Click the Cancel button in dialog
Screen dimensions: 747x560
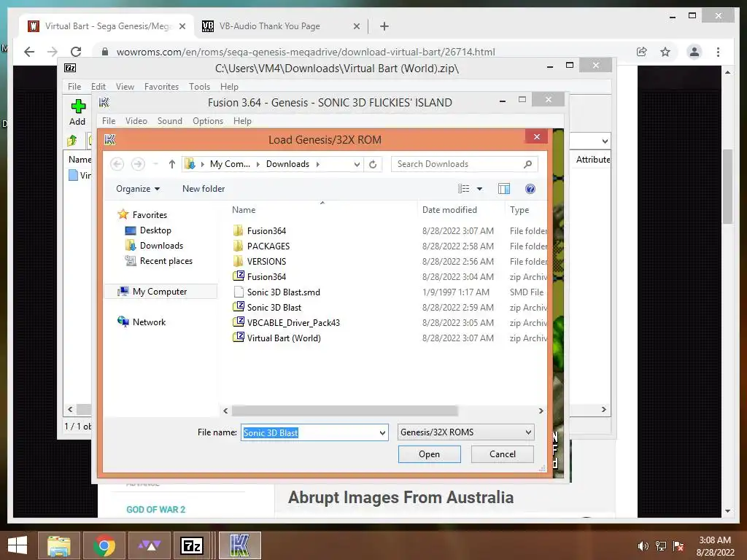502,454
